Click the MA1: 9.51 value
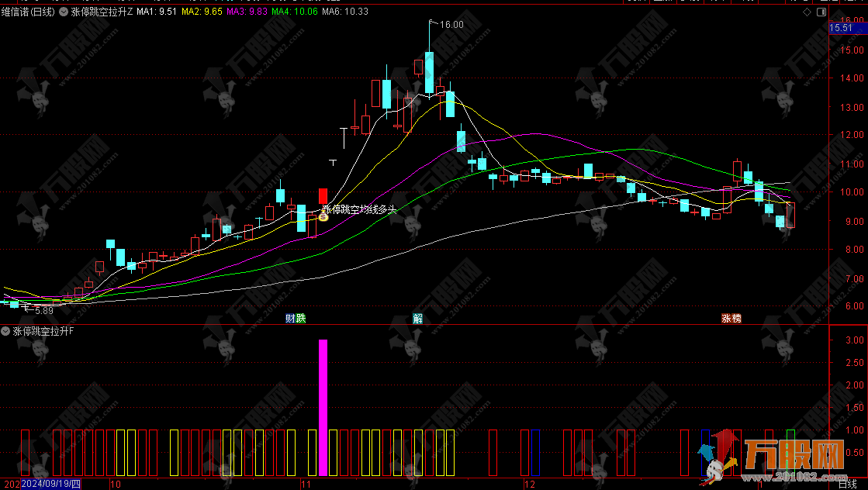The height and width of the screenshot is (490, 868). click(157, 12)
